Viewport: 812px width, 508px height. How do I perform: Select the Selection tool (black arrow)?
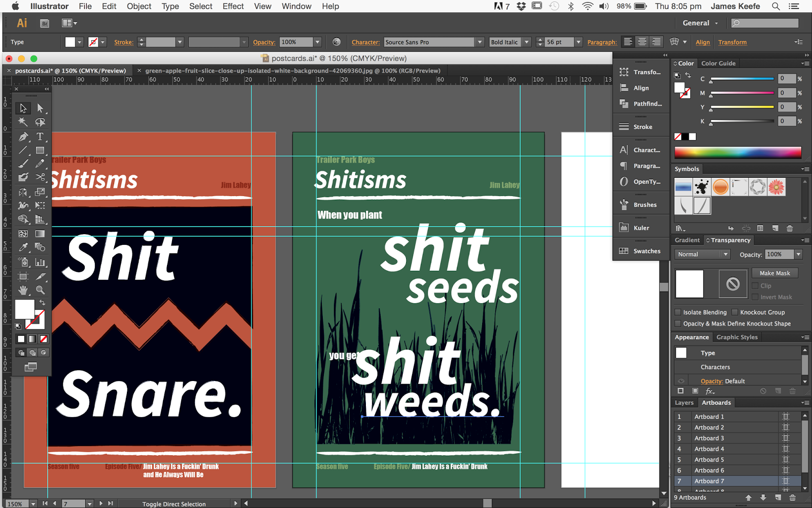[23, 108]
